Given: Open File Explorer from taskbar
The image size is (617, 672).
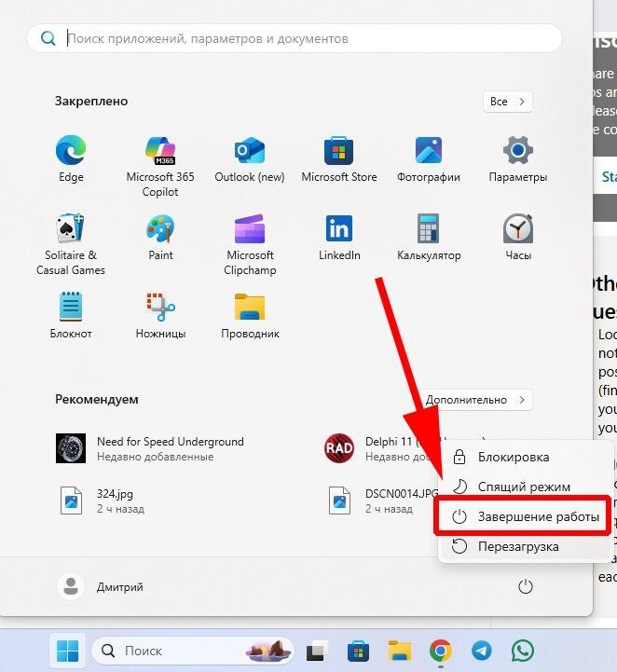Looking at the screenshot, I should (x=399, y=651).
